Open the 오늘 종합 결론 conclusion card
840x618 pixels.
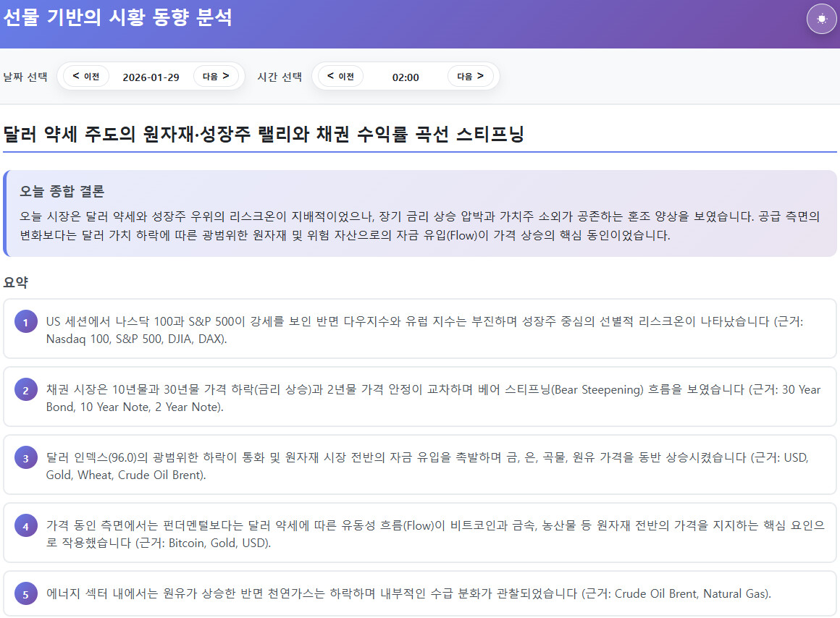tap(420, 213)
